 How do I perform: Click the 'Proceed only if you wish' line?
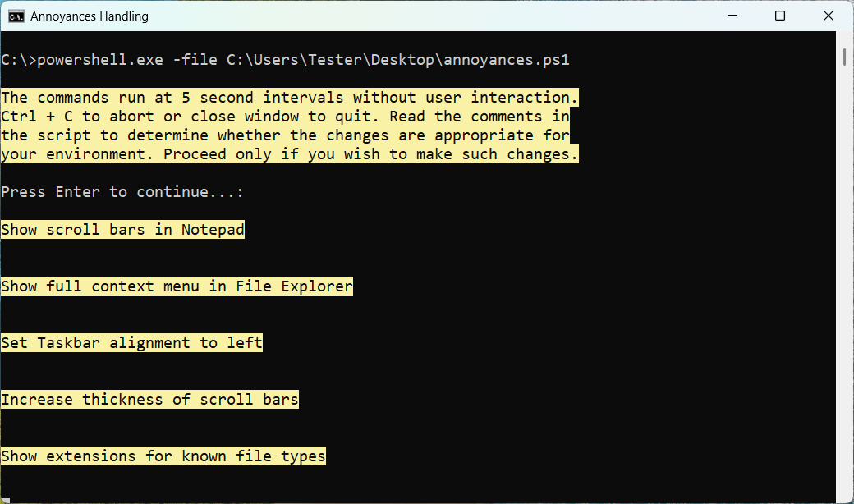pos(290,154)
